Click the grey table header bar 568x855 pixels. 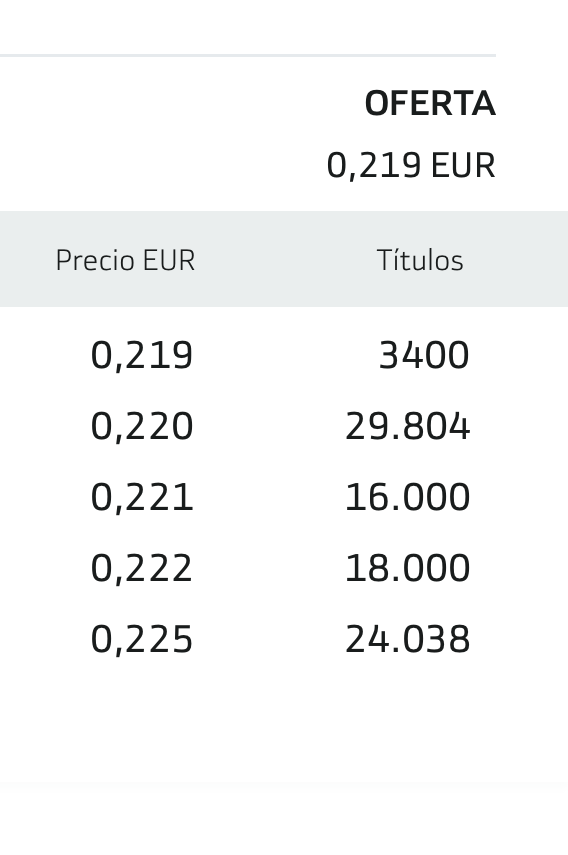284,259
